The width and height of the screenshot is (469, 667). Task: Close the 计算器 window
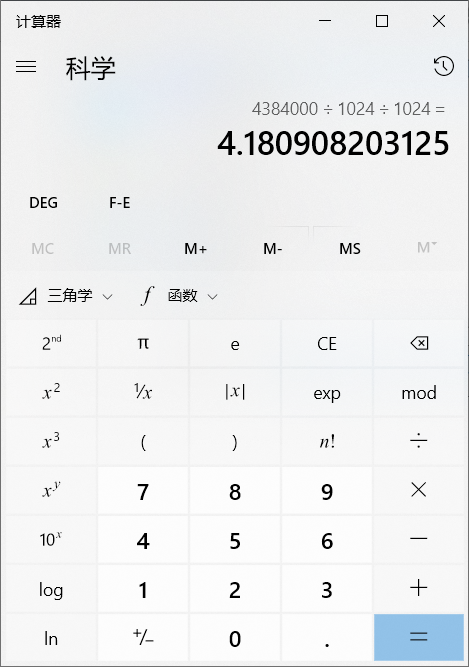(x=439, y=20)
